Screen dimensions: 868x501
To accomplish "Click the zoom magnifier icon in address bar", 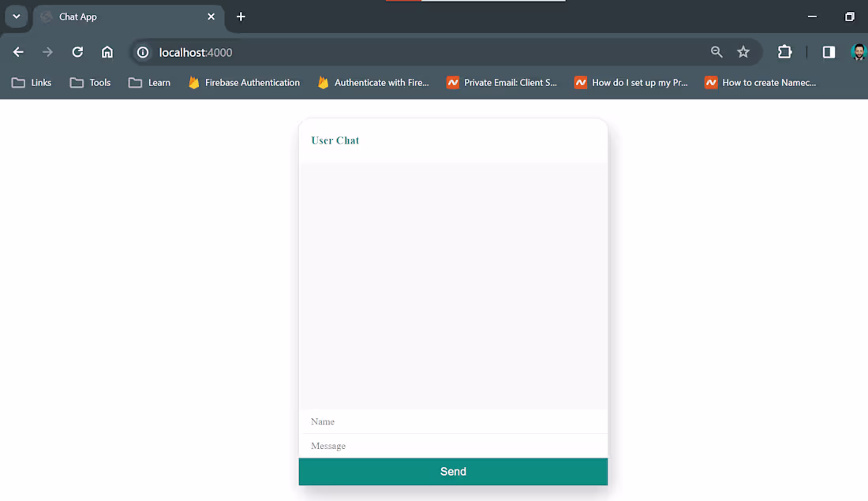I will [x=716, y=52].
